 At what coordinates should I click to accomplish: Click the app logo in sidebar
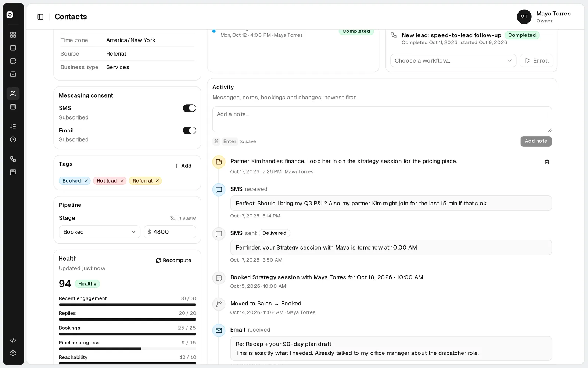10,15
